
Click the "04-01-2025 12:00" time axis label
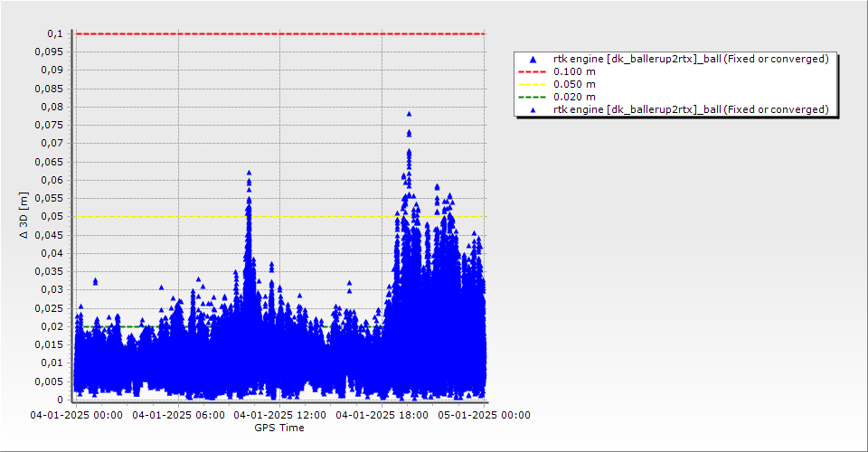coord(280,416)
